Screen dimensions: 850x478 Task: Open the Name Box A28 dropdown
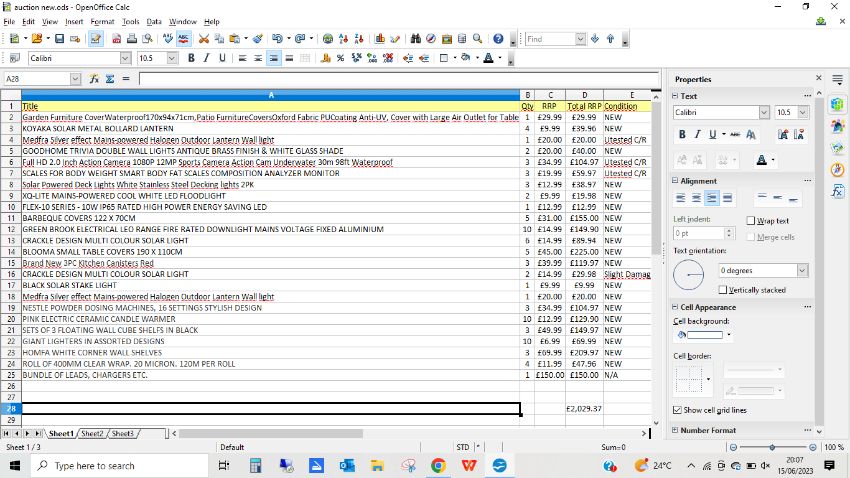[75, 79]
